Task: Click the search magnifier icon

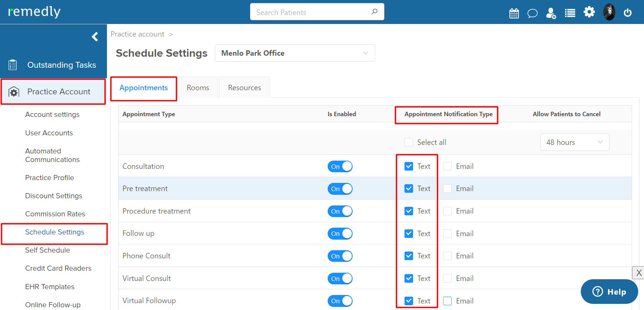Action: pyautogui.click(x=374, y=12)
